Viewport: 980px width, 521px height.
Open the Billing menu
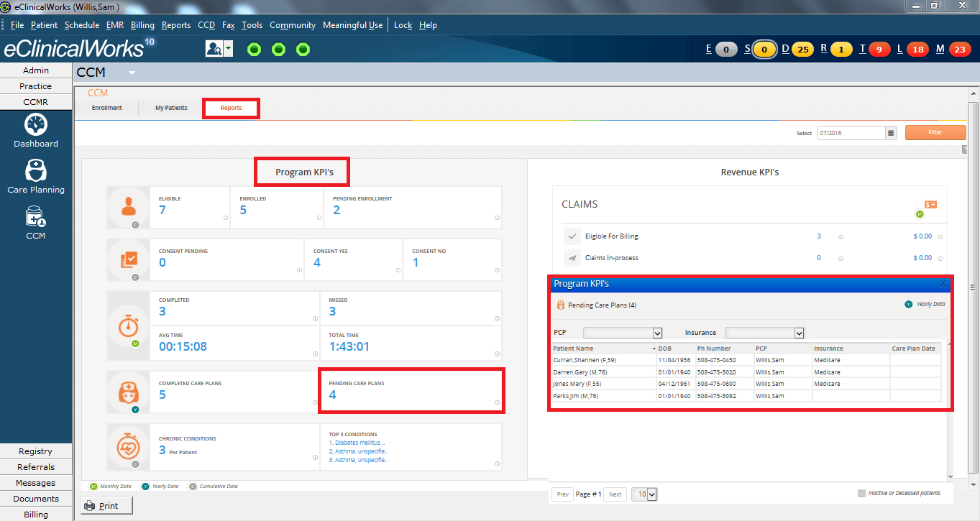[x=142, y=25]
